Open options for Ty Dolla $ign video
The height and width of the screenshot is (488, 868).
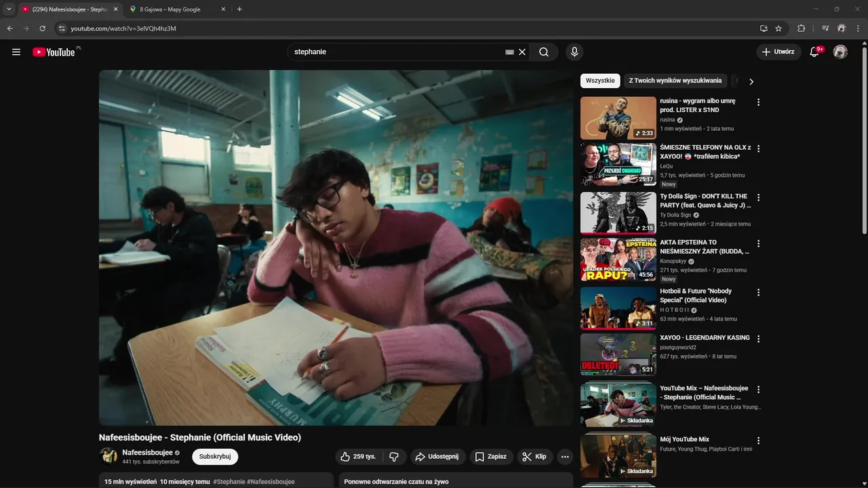pos(758,198)
